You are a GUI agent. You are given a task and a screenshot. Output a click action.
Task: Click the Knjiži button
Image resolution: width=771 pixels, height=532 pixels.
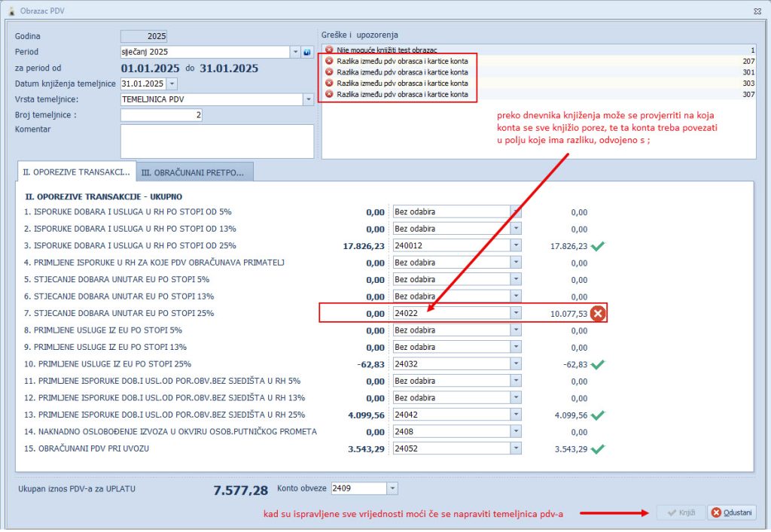click(680, 512)
